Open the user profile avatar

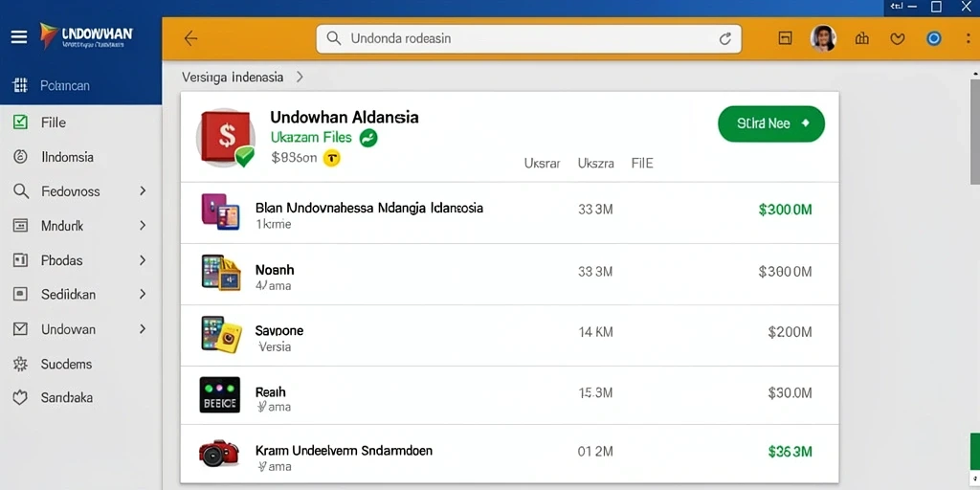pyautogui.click(x=823, y=38)
